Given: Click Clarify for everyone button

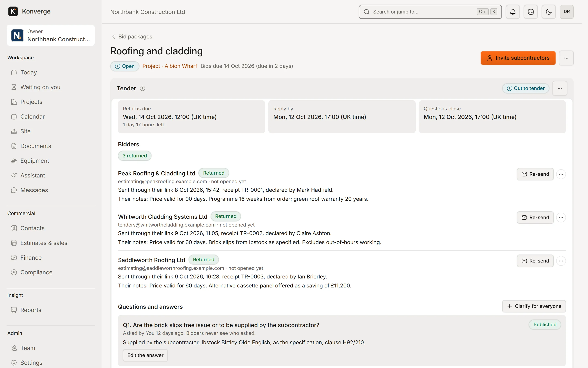Looking at the screenshot, I should tap(534, 306).
